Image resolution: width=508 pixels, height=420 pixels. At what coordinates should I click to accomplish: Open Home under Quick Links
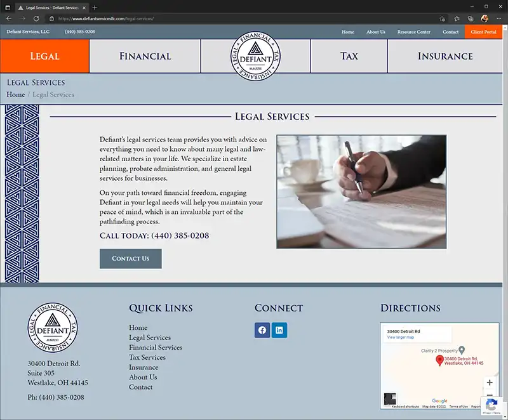pos(138,327)
